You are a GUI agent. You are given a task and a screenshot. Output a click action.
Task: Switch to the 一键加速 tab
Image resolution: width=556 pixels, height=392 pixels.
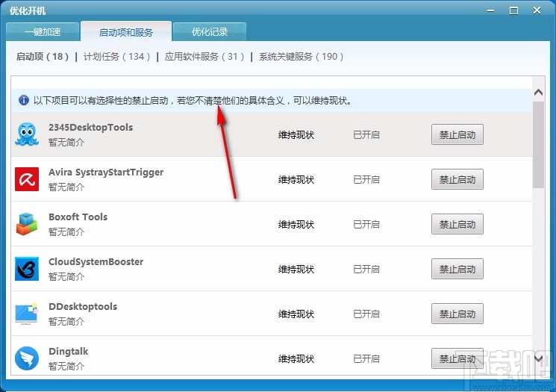tap(43, 32)
